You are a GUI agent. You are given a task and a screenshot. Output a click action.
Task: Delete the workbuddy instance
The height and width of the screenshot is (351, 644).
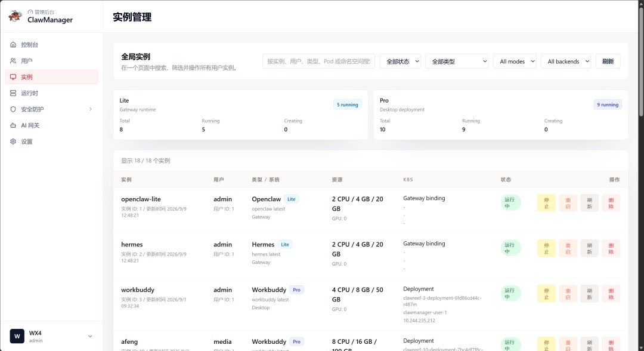(x=611, y=294)
